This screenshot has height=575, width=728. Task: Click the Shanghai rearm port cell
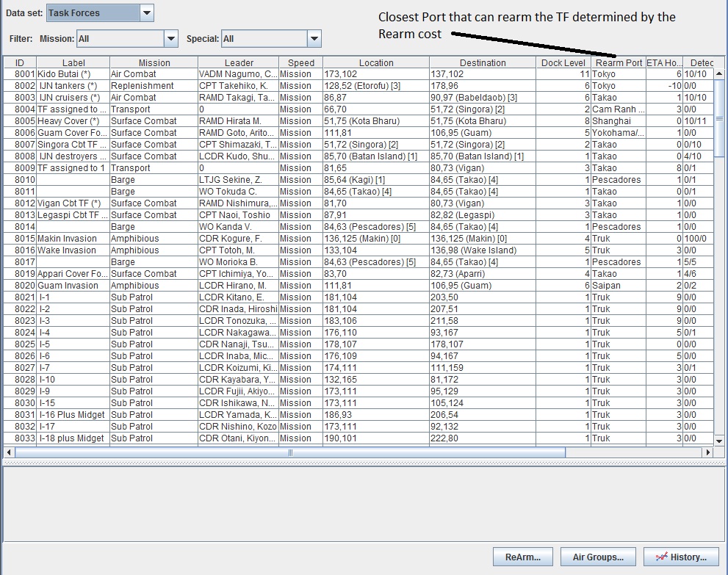pyautogui.click(x=619, y=121)
